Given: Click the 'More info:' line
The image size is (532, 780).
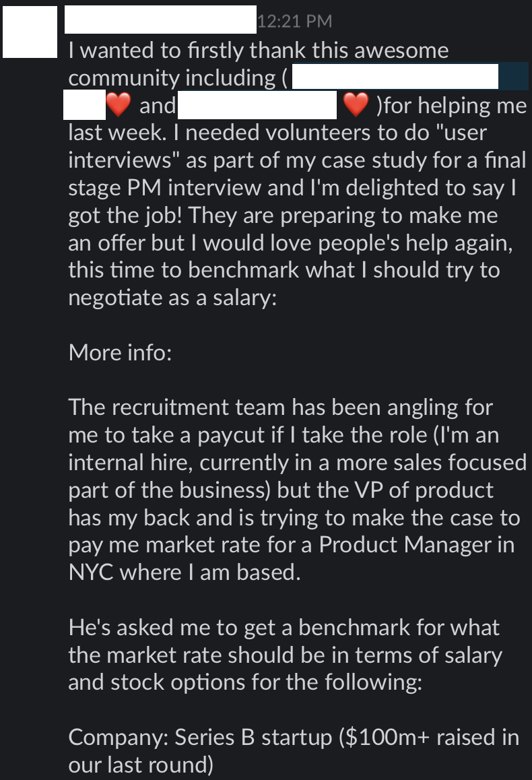Looking at the screenshot, I should [x=120, y=352].
